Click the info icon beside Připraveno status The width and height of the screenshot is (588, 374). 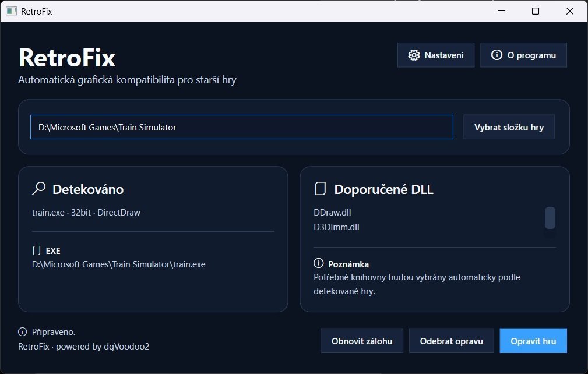tap(23, 331)
